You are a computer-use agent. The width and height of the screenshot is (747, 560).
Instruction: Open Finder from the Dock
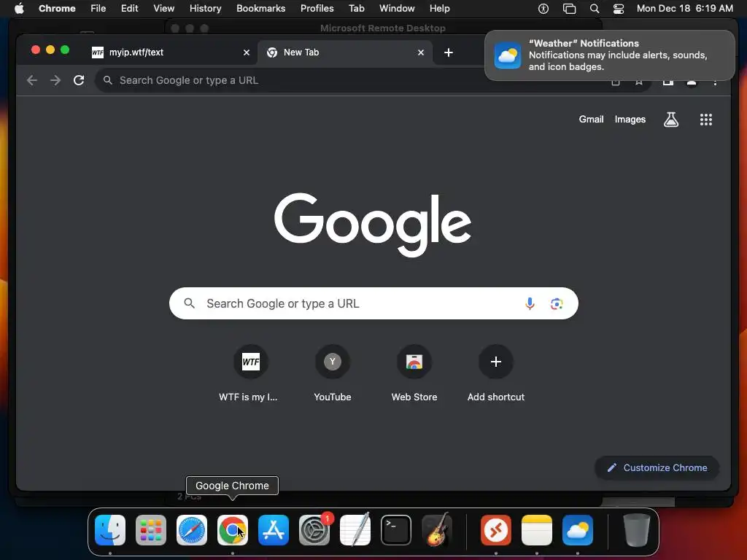coord(110,530)
